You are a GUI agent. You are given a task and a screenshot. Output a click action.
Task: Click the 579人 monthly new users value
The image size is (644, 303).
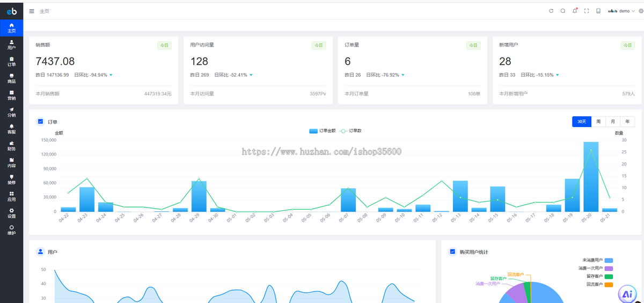tap(628, 94)
